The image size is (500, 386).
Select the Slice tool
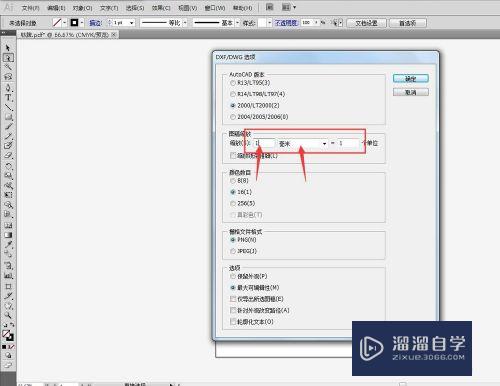(x=8, y=296)
